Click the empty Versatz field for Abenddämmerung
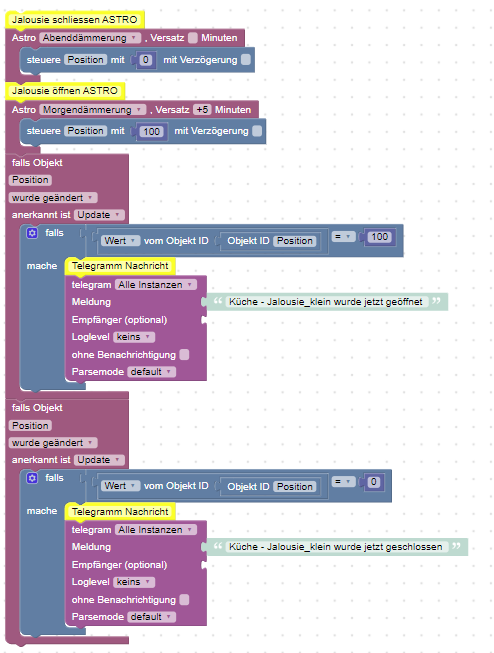This screenshot has width=494, height=653. click(x=192, y=38)
